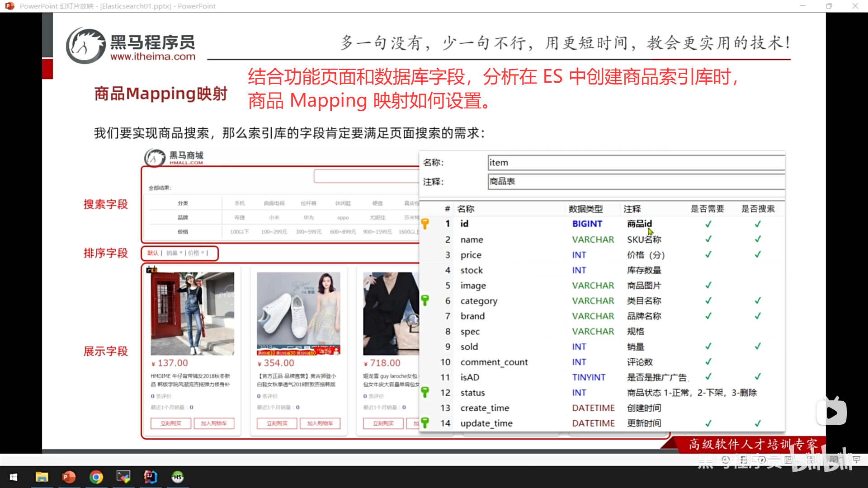Click 立刻购买 under the ¥137.00 product

tap(171, 423)
